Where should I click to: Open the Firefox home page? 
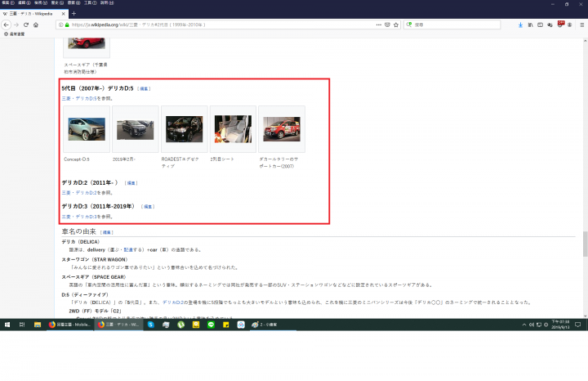(36, 25)
